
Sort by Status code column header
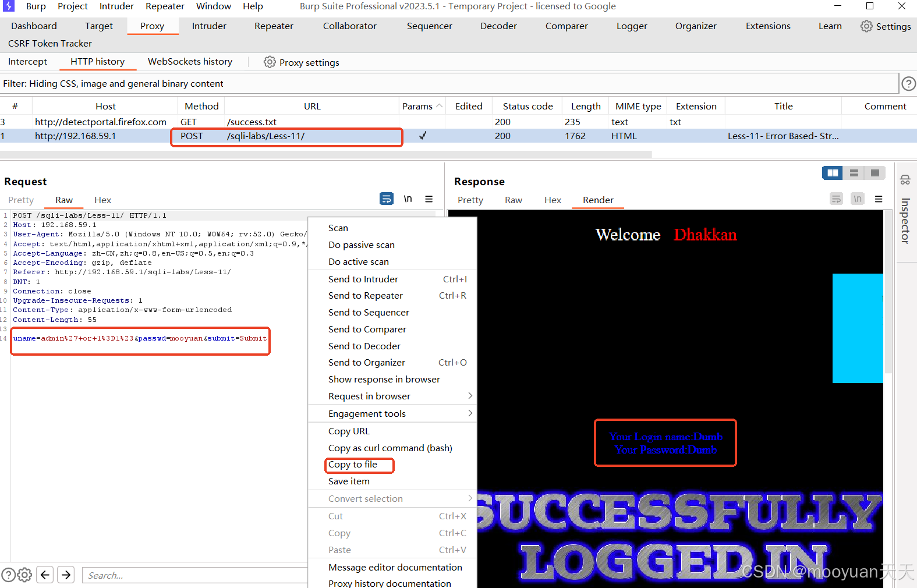click(527, 106)
